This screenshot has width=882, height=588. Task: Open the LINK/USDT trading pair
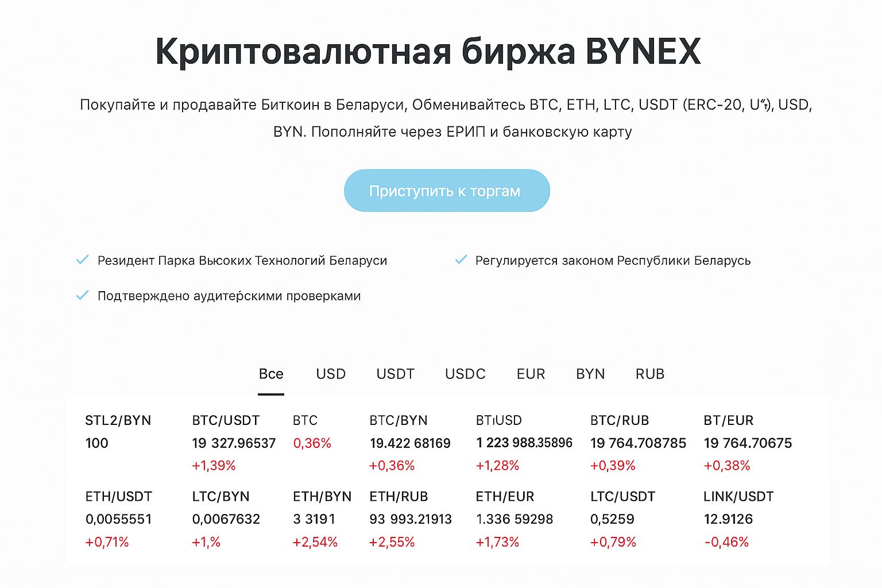pos(739,496)
